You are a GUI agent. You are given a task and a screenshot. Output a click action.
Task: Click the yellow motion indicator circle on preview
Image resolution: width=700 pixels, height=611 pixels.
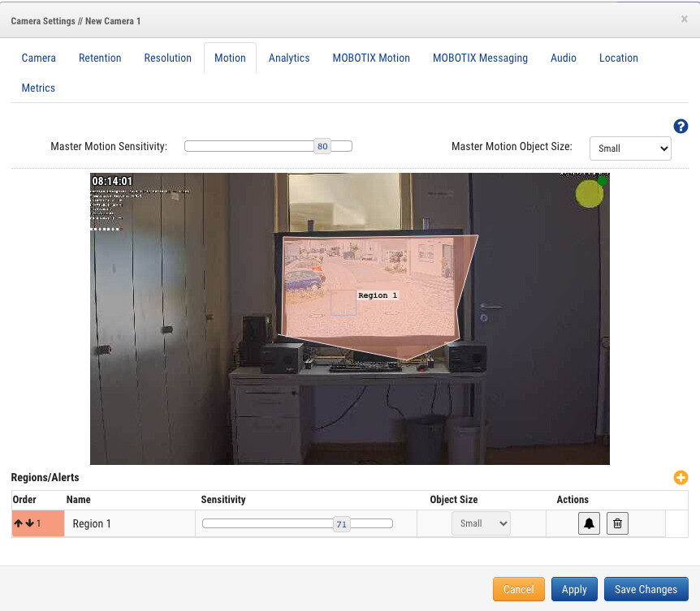589,194
